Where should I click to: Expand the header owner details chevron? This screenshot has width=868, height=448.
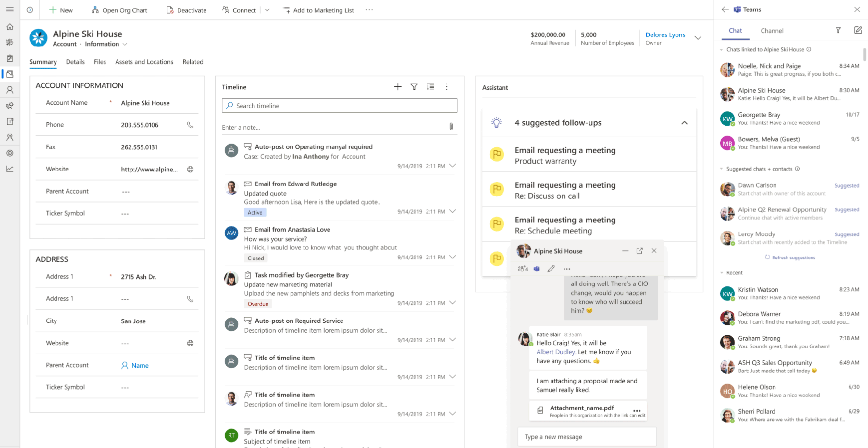pos(698,38)
